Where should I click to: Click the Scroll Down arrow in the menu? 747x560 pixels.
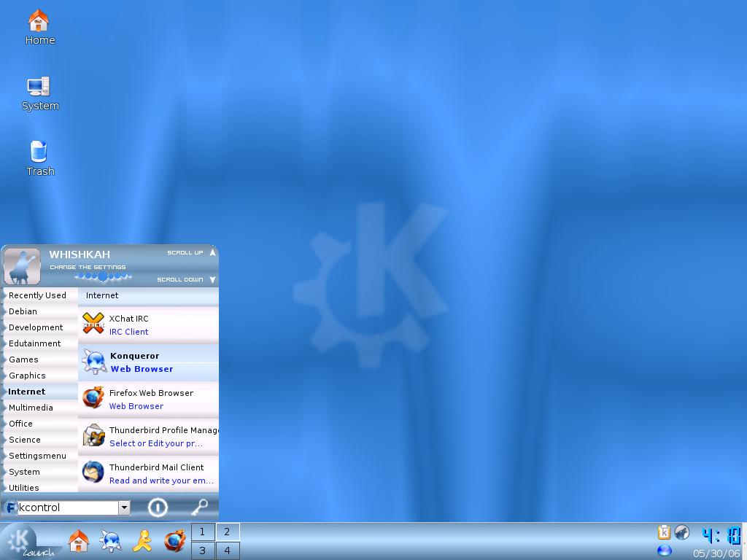(212, 280)
